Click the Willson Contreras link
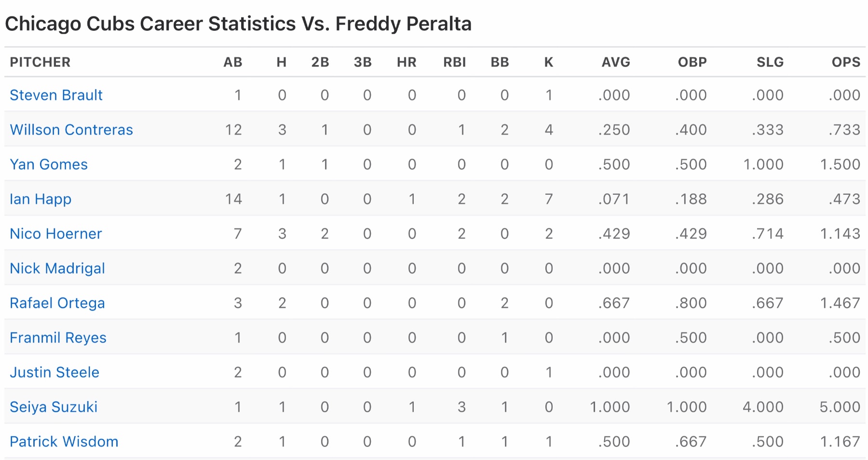Image resolution: width=868 pixels, height=460 pixels. [x=71, y=130]
